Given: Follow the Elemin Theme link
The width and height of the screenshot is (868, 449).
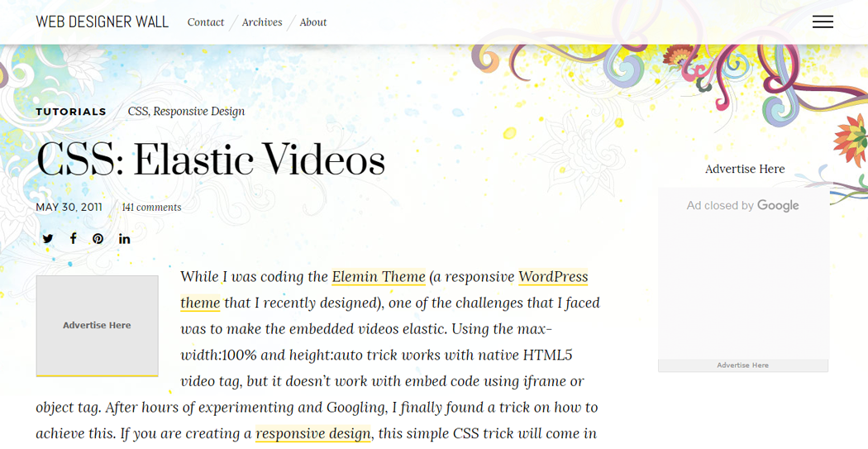Looking at the screenshot, I should [x=379, y=277].
